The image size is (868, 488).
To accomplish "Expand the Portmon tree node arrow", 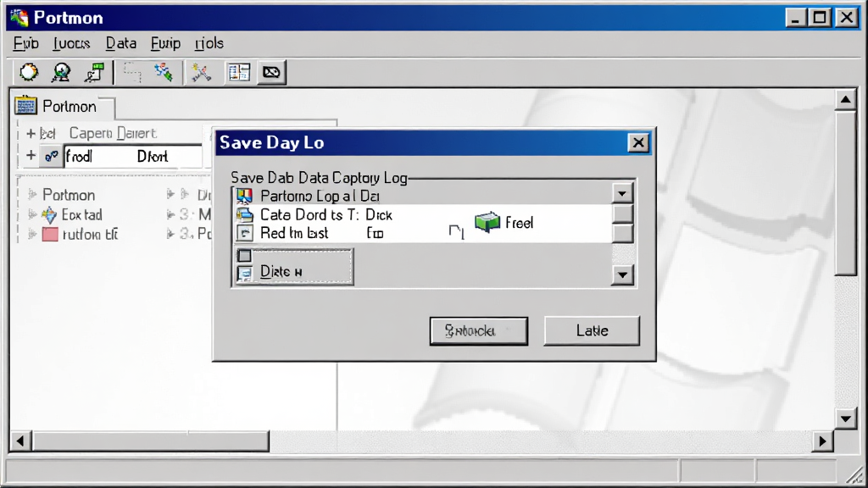I will tap(32, 194).
